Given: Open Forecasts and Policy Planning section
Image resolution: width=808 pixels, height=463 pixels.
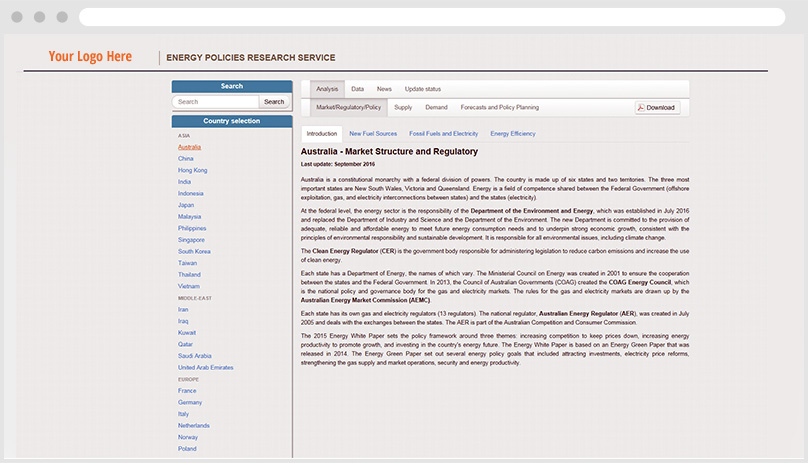Looking at the screenshot, I should [x=499, y=107].
